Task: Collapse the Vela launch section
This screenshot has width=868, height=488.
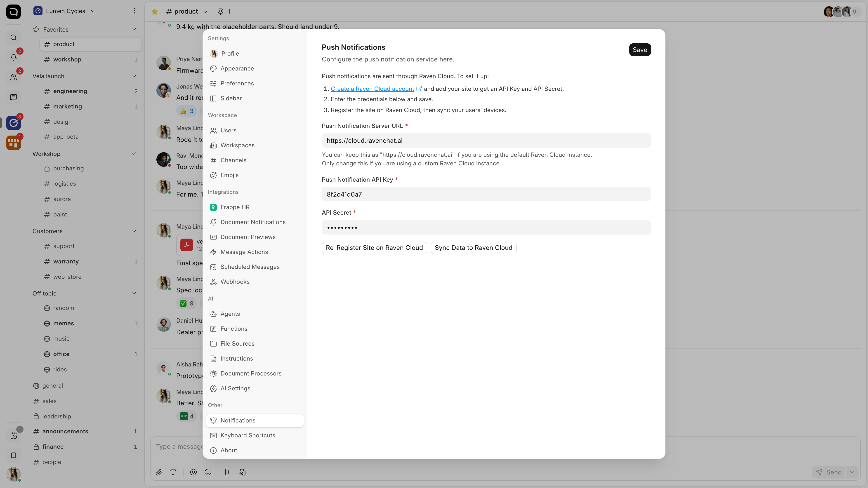Action: click(134, 76)
